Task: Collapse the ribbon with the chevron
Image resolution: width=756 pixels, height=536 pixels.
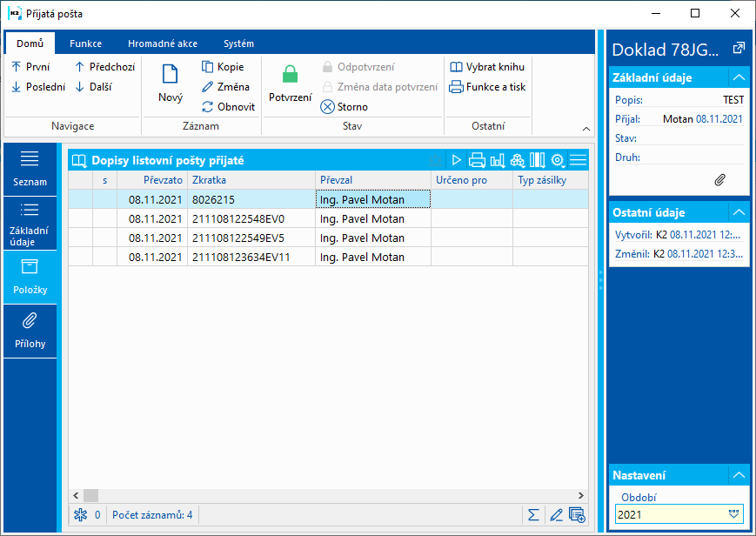Action: pyautogui.click(x=586, y=129)
